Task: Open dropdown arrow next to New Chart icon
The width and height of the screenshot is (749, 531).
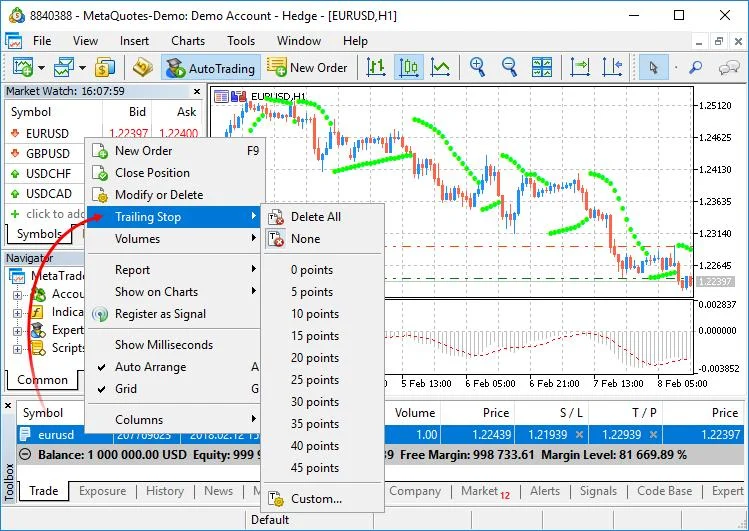Action: coord(41,68)
